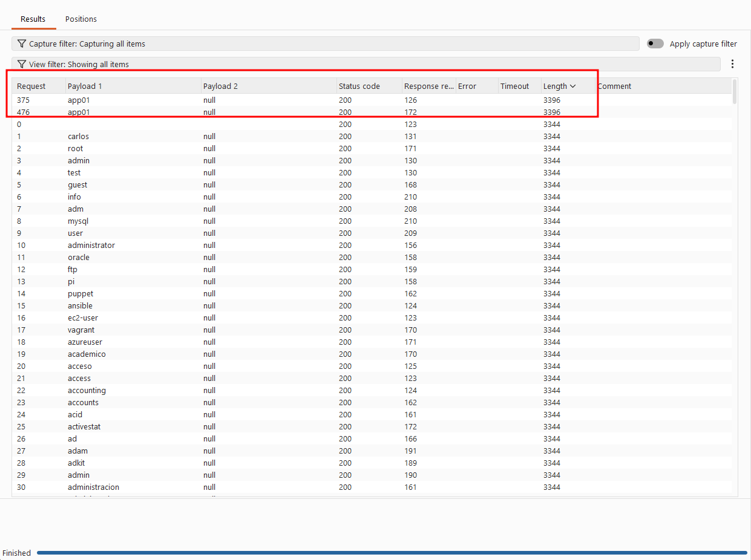The image size is (751, 560).
Task: Click the Length column sort arrow
Action: point(573,86)
